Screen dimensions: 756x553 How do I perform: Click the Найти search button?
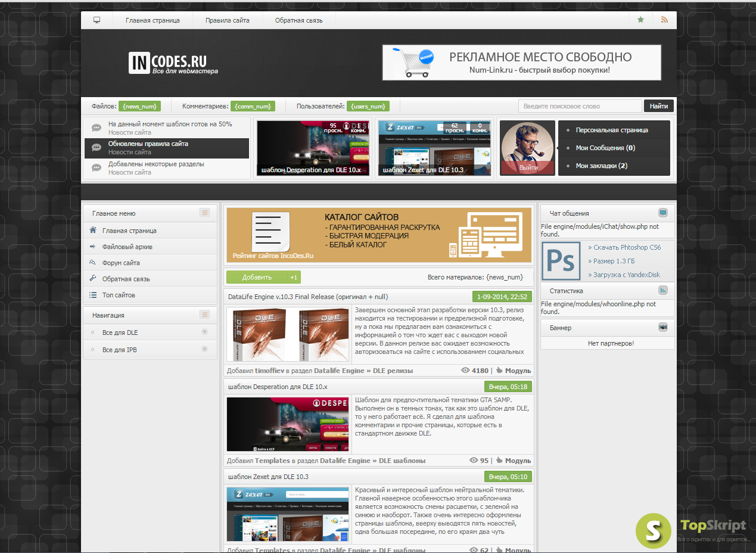click(x=659, y=106)
